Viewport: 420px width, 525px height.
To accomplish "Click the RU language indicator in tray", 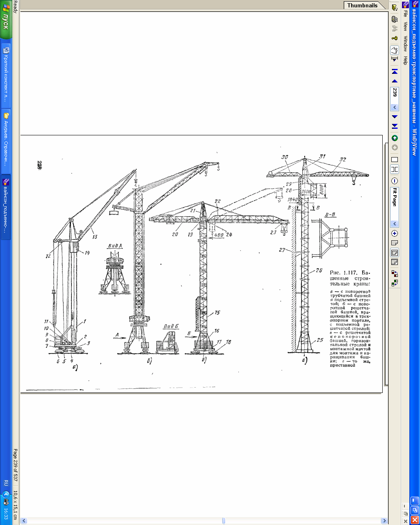I will (x=6, y=482).
